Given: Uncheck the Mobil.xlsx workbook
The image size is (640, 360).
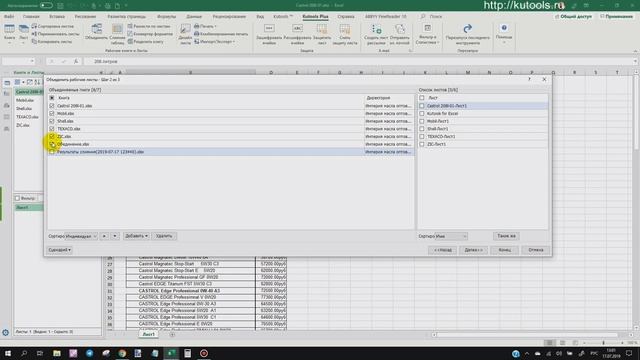Looking at the screenshot, I should (52, 113).
